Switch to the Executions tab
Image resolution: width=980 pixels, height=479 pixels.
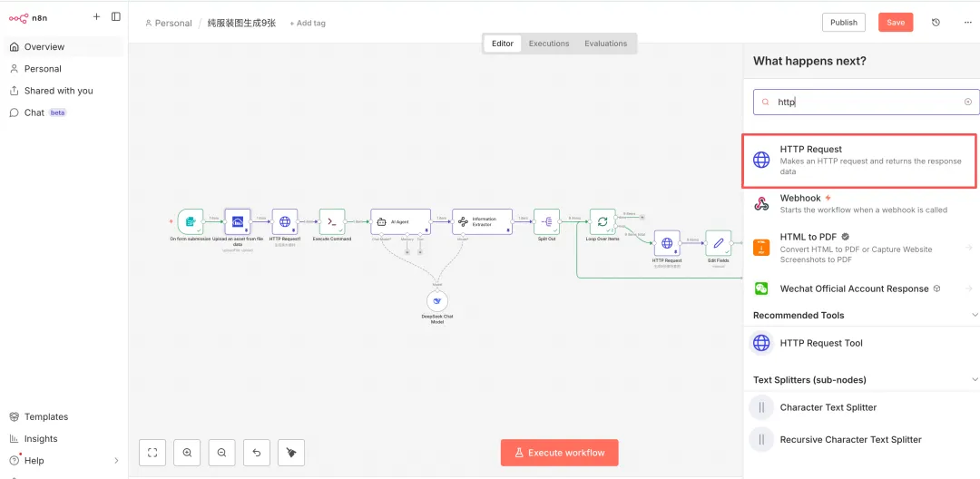549,44
